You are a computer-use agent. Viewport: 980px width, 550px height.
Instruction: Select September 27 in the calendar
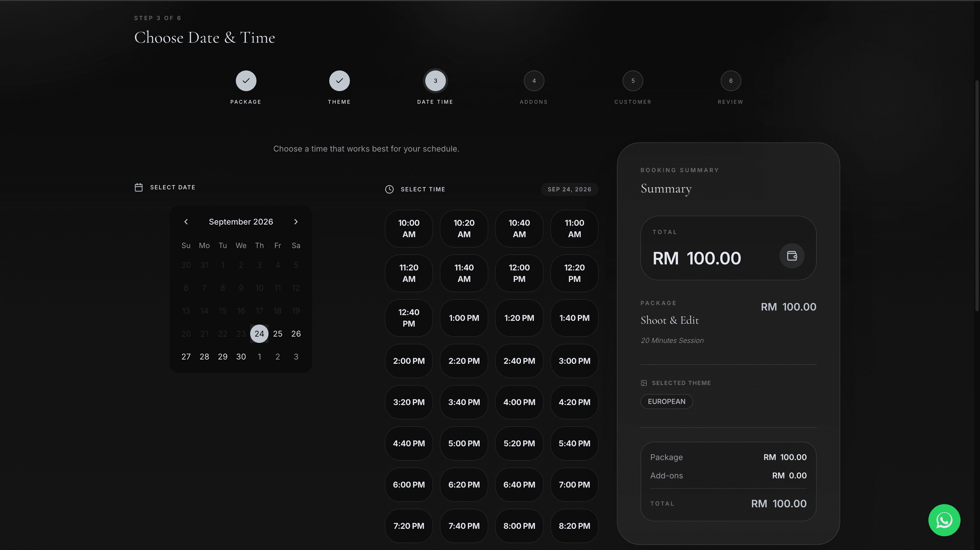pos(186,356)
